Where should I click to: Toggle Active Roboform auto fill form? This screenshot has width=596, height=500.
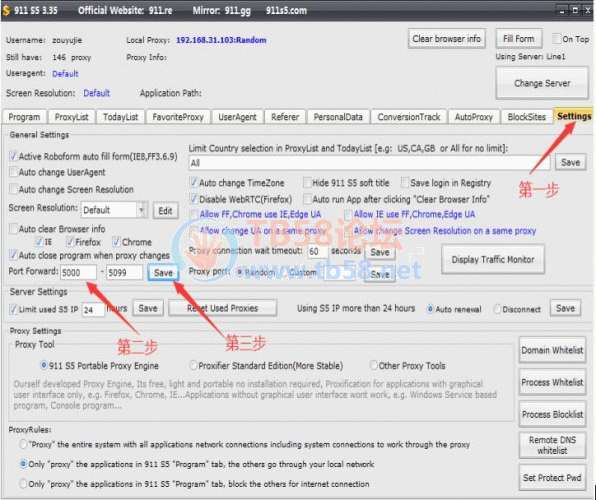(x=14, y=156)
